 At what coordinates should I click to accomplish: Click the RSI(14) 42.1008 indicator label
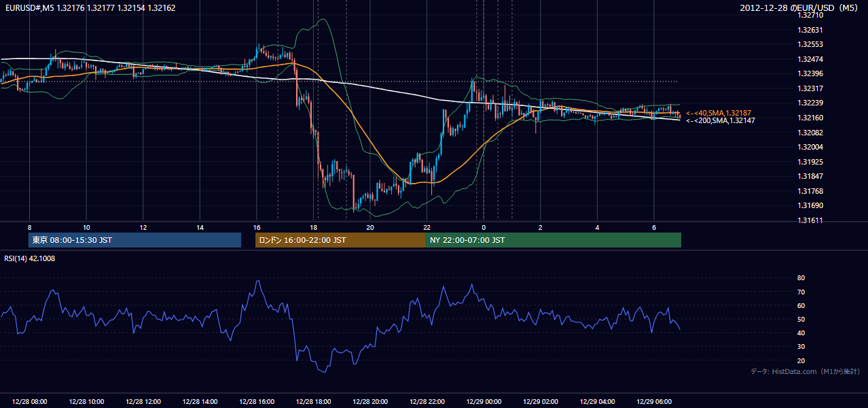pos(29,258)
